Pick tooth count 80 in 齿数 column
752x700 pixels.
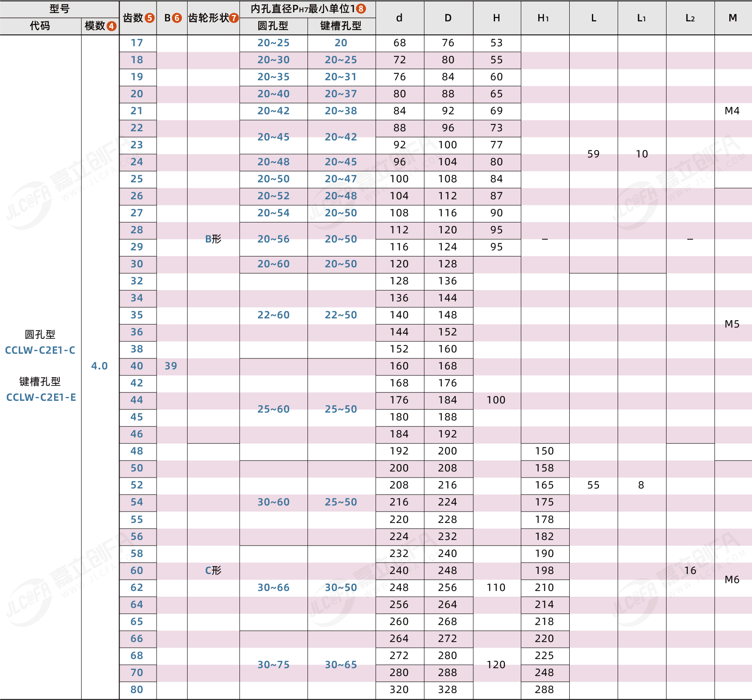point(137,690)
